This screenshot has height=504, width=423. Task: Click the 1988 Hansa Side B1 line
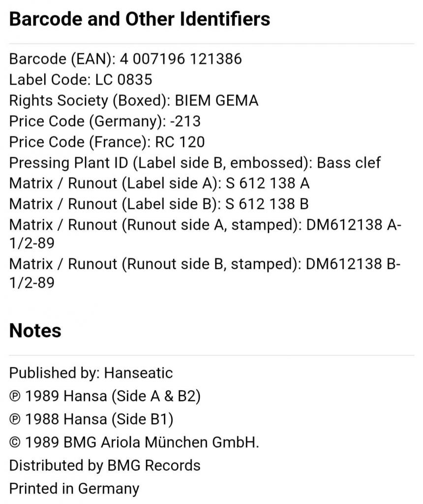click(91, 419)
